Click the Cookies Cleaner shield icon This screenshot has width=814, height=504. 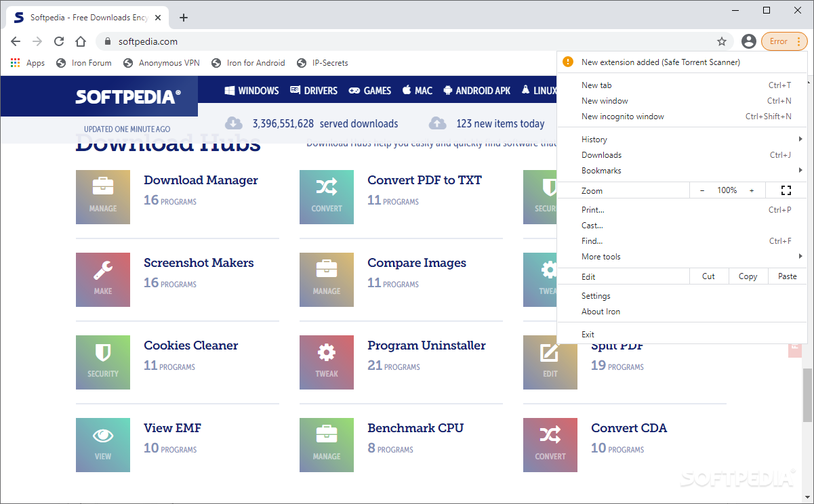coord(103,362)
